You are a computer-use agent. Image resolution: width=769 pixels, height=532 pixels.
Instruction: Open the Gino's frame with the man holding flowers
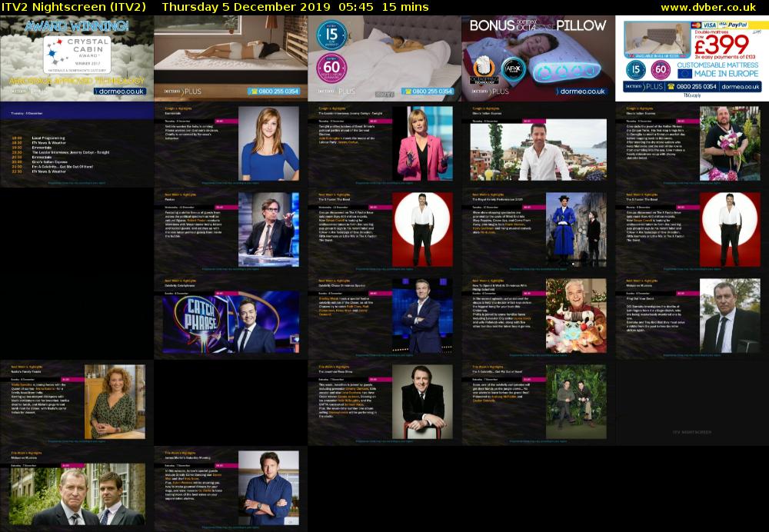(692, 145)
